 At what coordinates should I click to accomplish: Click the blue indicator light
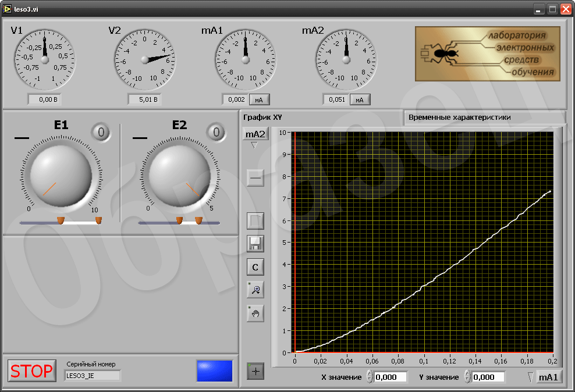coord(215,371)
